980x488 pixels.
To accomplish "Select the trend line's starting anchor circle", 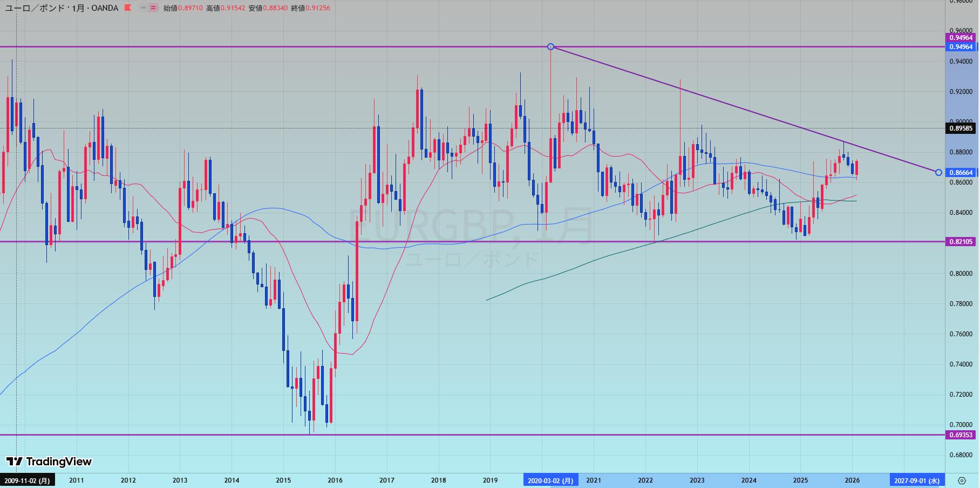I will point(550,47).
